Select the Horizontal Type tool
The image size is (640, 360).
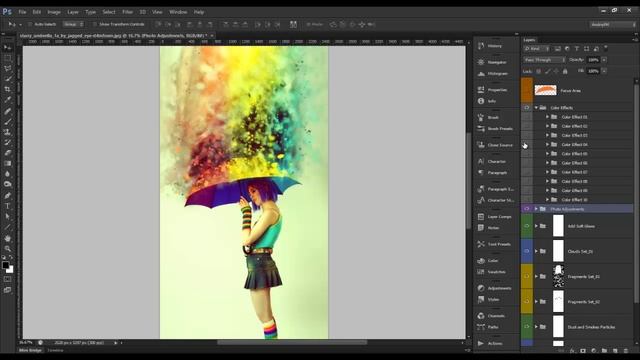[x=7, y=206]
